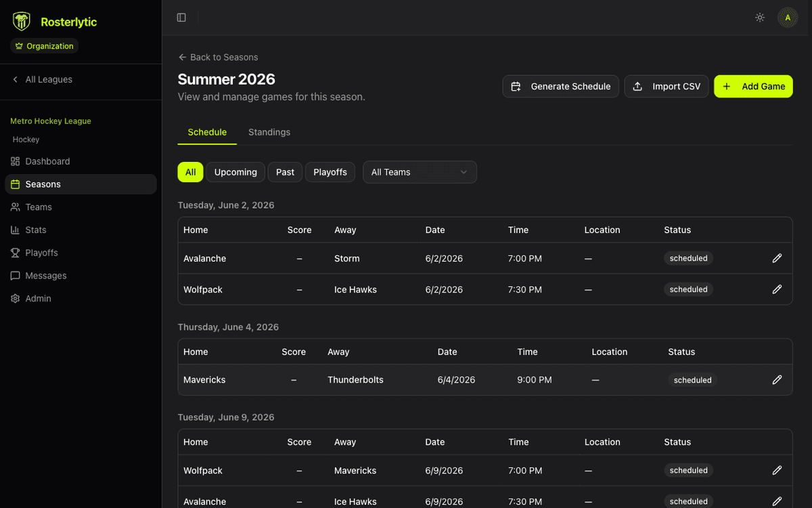The image size is (812, 508).
Task: Enable the Upcoming games filter
Action: 235,172
